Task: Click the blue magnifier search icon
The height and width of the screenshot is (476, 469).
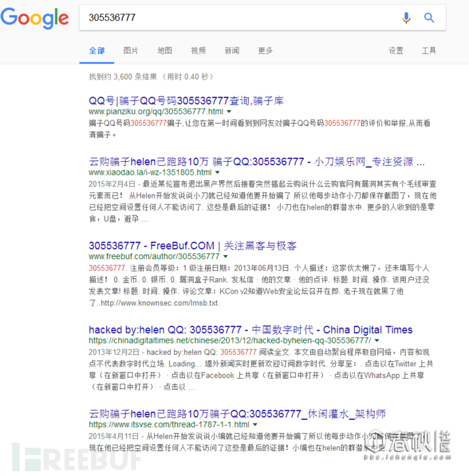Action: 429,18
